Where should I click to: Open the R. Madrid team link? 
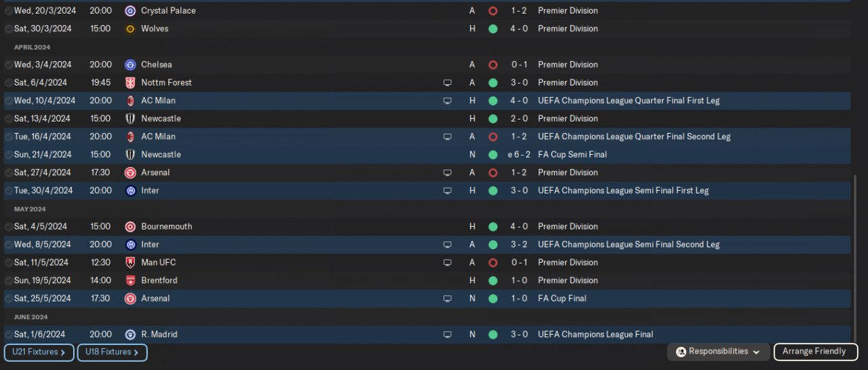159,335
